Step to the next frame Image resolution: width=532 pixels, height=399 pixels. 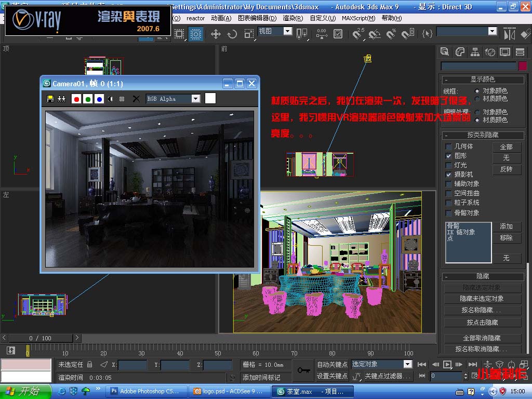pos(459,364)
